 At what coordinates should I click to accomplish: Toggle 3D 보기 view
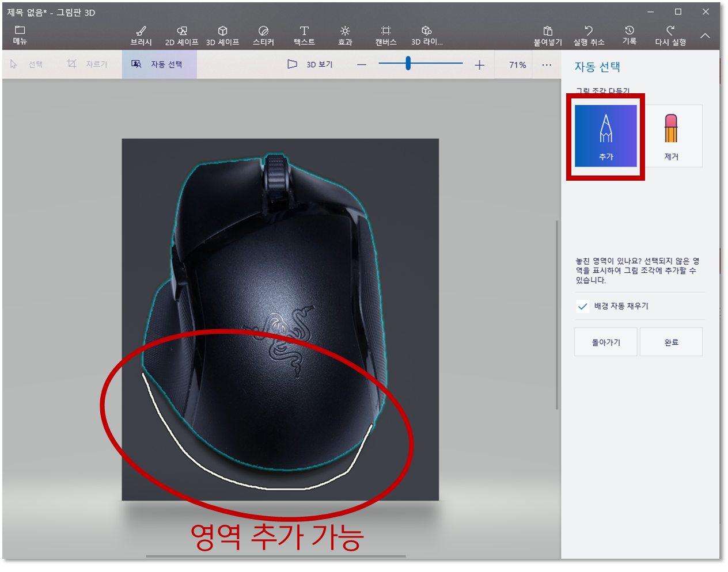310,64
